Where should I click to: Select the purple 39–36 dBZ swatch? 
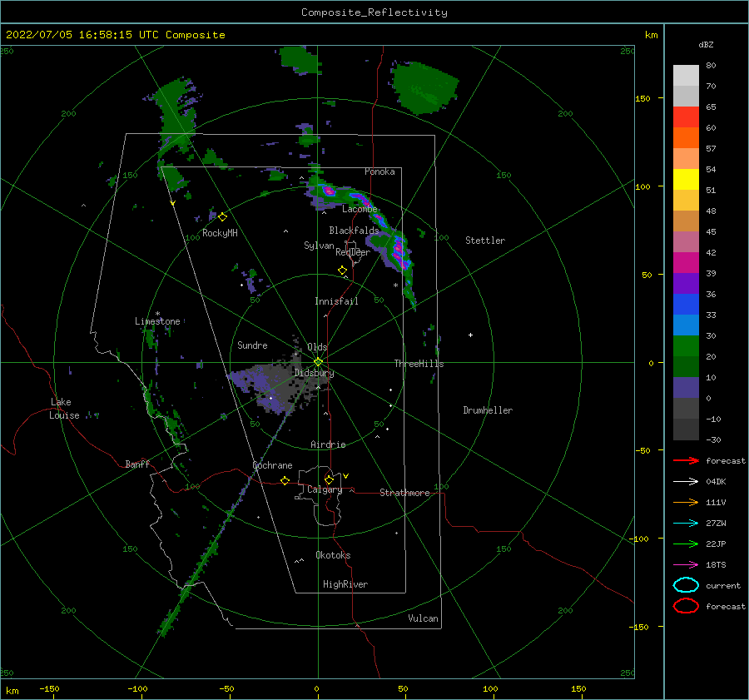686,283
